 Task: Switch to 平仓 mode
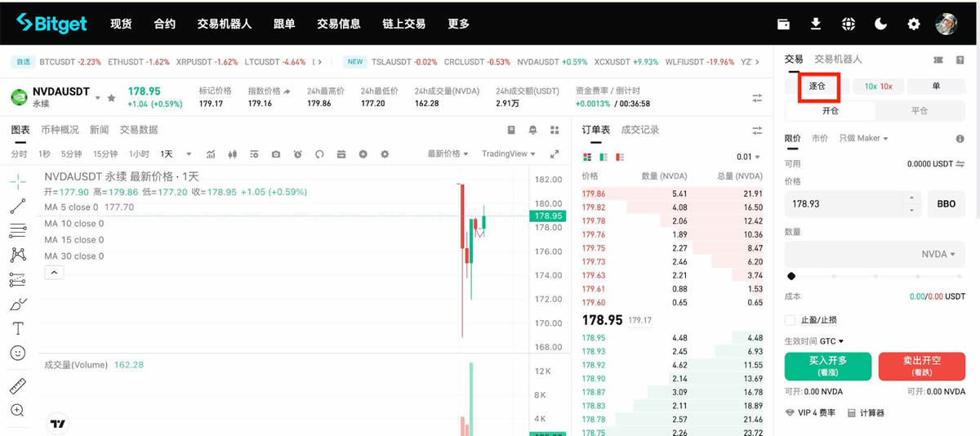pyautogui.click(x=920, y=110)
